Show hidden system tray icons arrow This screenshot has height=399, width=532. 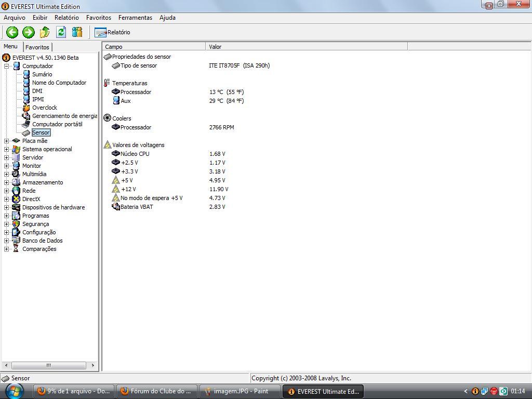click(465, 391)
